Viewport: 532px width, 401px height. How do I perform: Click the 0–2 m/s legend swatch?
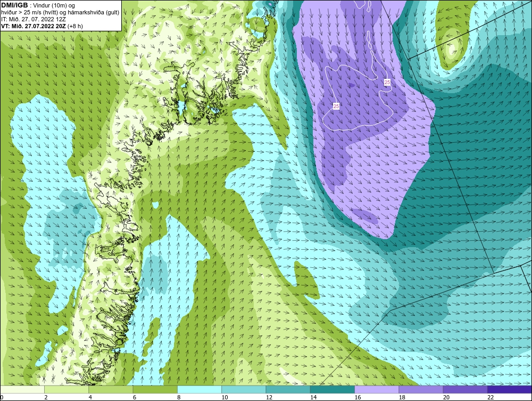pos(22,389)
